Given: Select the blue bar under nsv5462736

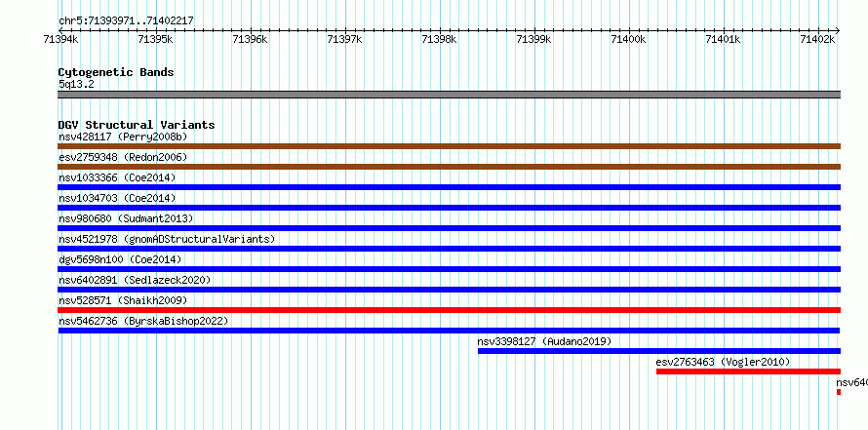Looking at the screenshot, I should click(449, 331).
